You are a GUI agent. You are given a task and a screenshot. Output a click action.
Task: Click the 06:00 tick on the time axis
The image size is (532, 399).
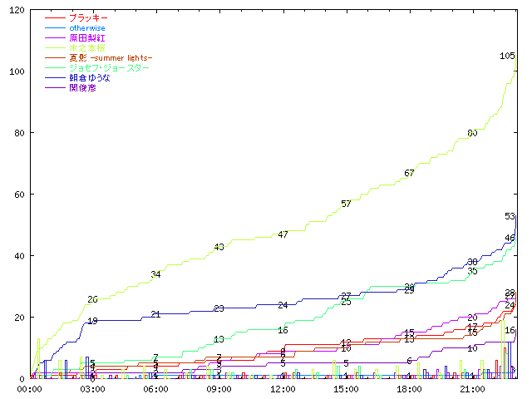tap(155, 388)
